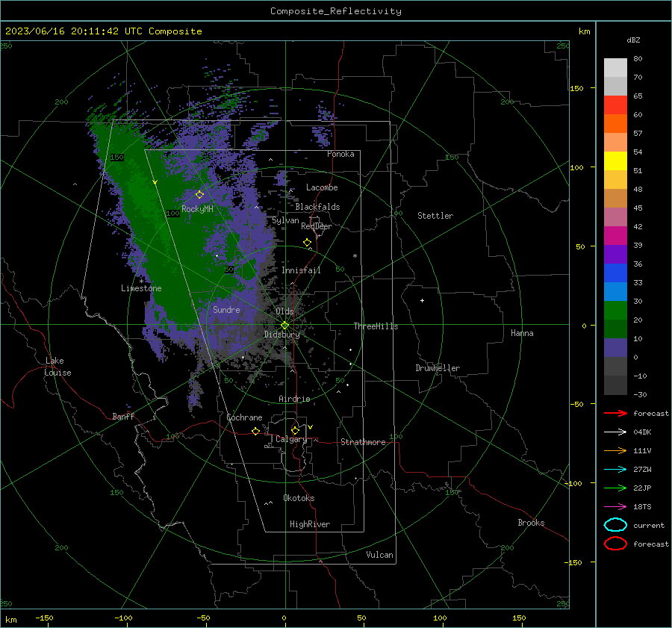Click the green 22JP arrow legend icon
The height and width of the screenshot is (628, 672).
click(x=615, y=488)
